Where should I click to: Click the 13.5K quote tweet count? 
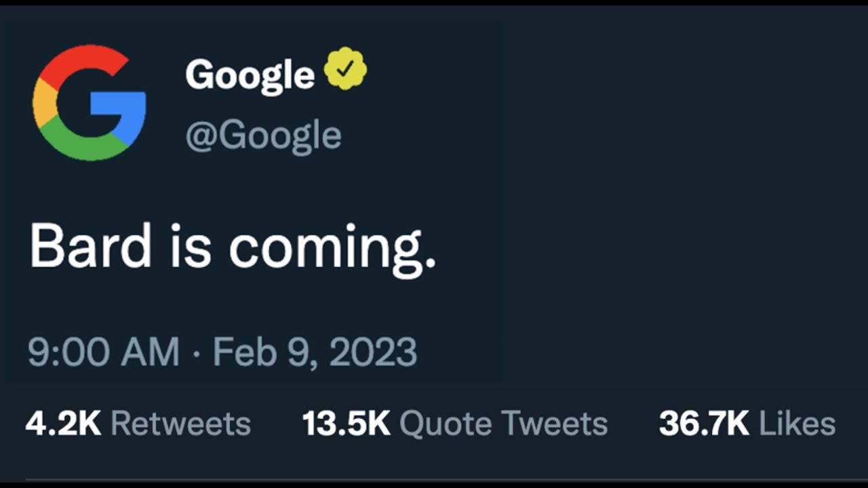pyautogui.click(x=346, y=424)
